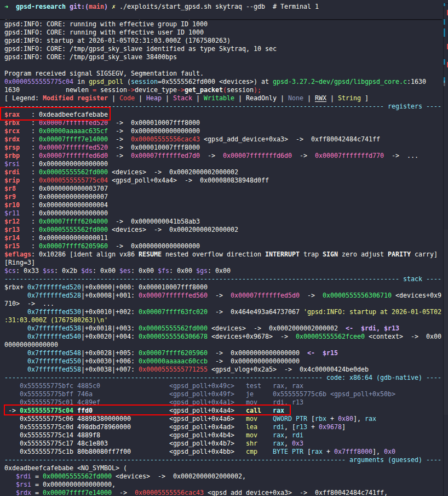Click the $rsi argument line

click(66, 484)
